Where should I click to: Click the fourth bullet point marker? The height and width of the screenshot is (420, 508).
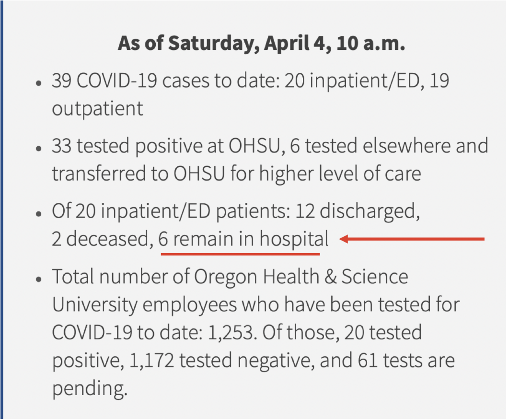click(x=39, y=279)
